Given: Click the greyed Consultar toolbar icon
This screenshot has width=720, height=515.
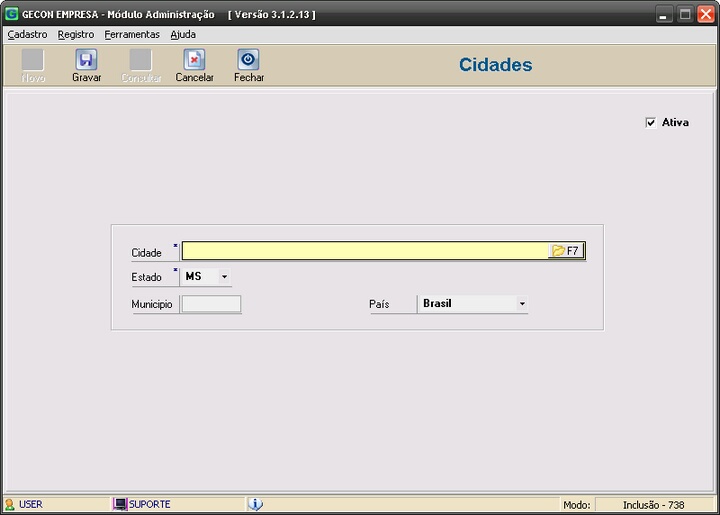Looking at the screenshot, I should click(x=141, y=60).
